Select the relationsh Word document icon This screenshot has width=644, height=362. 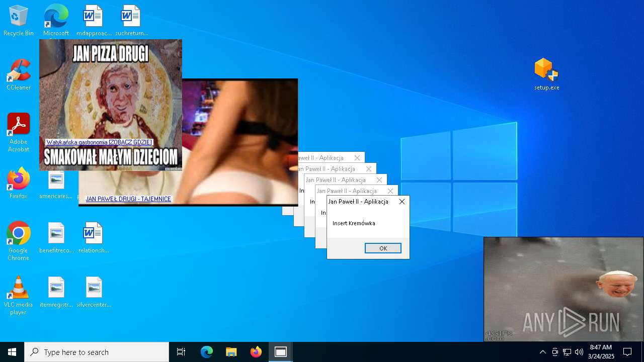[x=94, y=238]
